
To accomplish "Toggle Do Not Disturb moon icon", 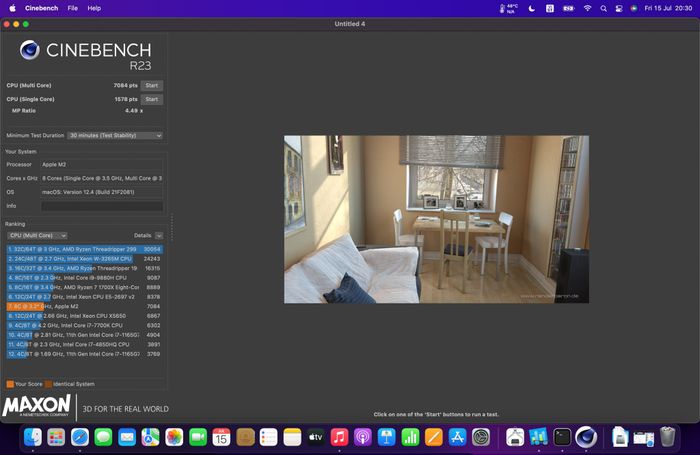I will (532, 8).
